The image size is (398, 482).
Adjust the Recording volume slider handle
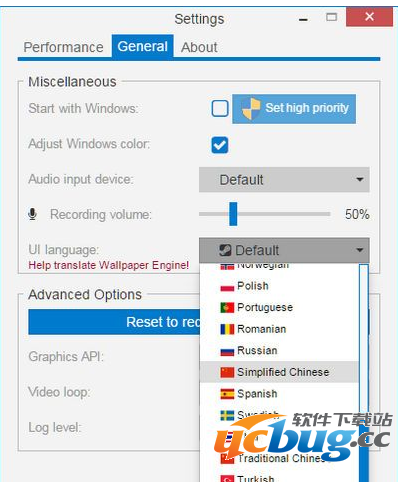point(233,214)
